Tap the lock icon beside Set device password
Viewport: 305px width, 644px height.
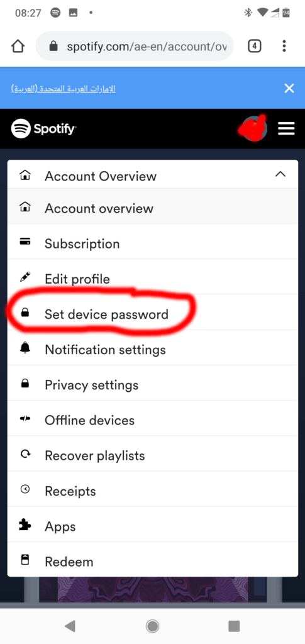point(25,314)
